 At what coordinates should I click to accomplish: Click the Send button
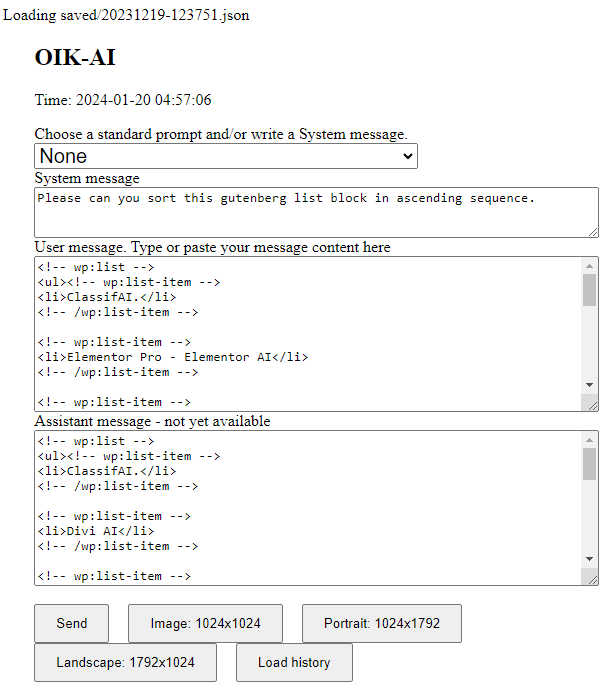click(72, 623)
